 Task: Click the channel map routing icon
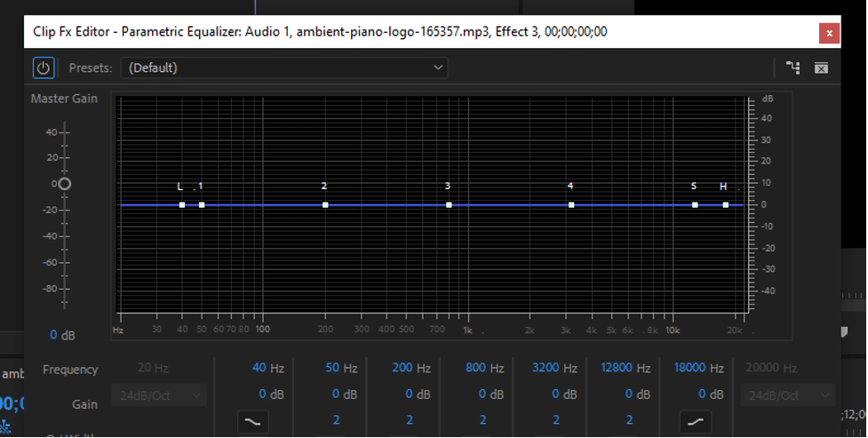(792, 68)
